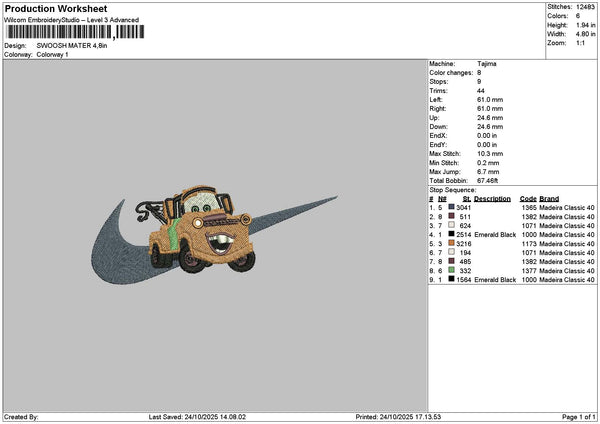Click 'Emerald Black' in stop 4 row
The height and width of the screenshot is (424, 600).
[x=495, y=235]
